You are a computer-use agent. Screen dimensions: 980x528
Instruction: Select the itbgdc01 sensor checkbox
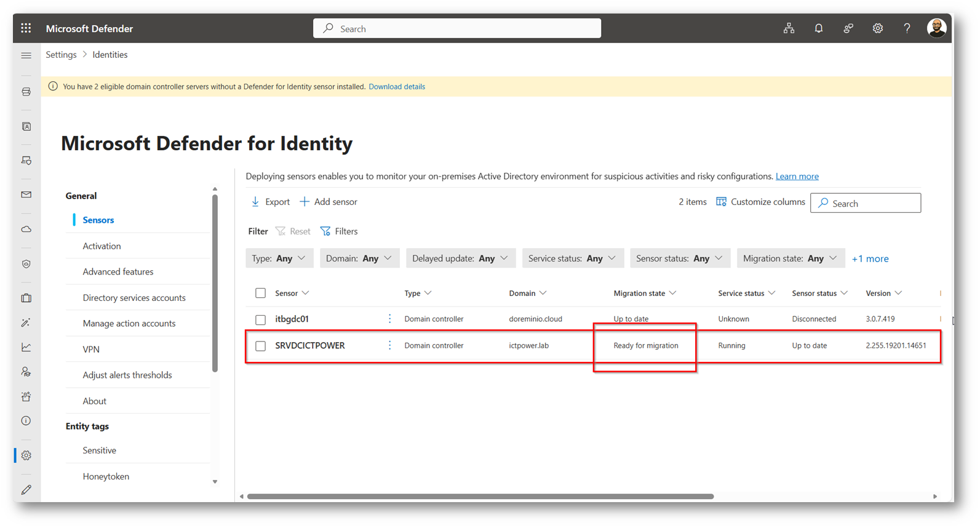point(261,319)
